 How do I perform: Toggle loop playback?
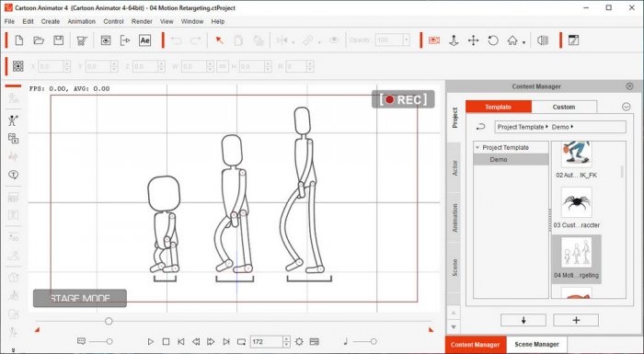tap(241, 342)
